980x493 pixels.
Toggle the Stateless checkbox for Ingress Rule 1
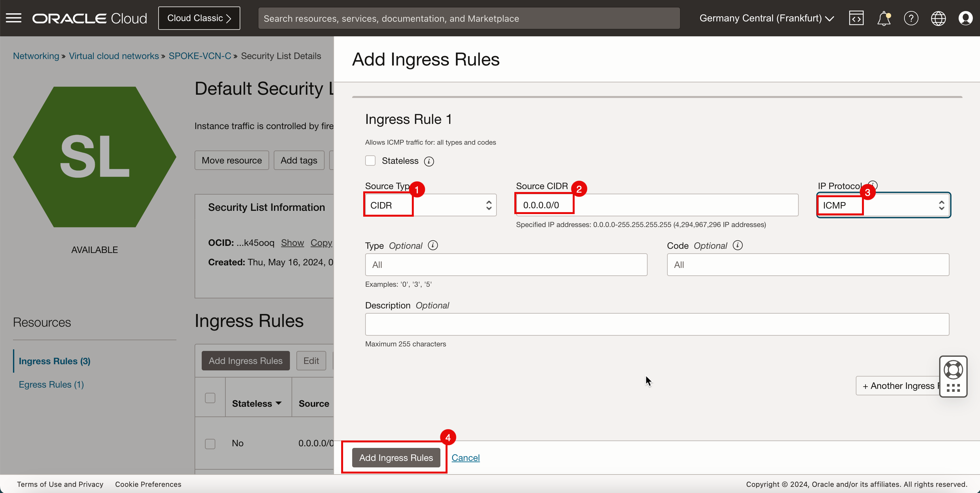[370, 160]
